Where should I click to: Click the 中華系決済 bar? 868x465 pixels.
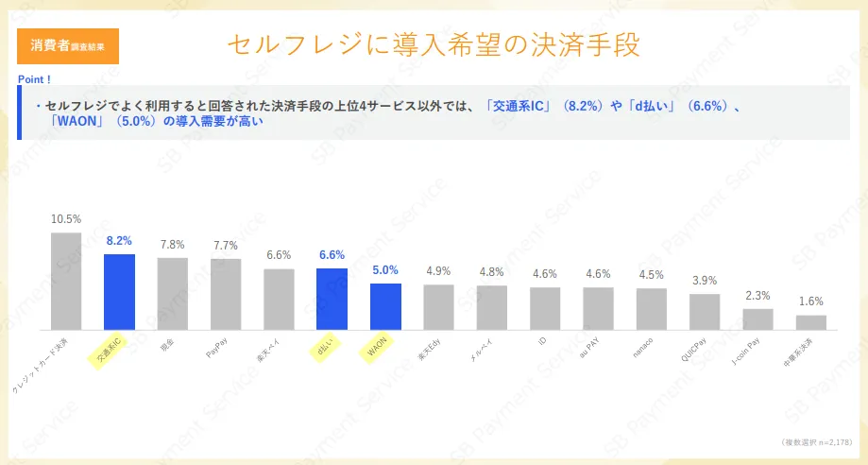coord(810,322)
